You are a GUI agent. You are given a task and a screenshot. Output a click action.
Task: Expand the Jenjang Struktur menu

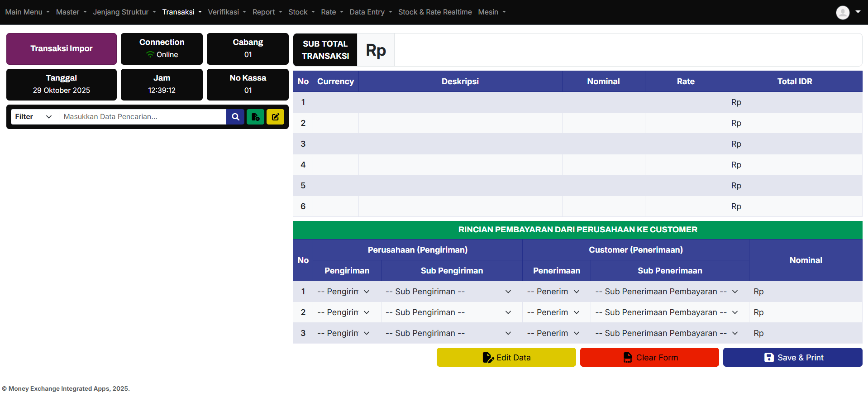click(x=124, y=12)
